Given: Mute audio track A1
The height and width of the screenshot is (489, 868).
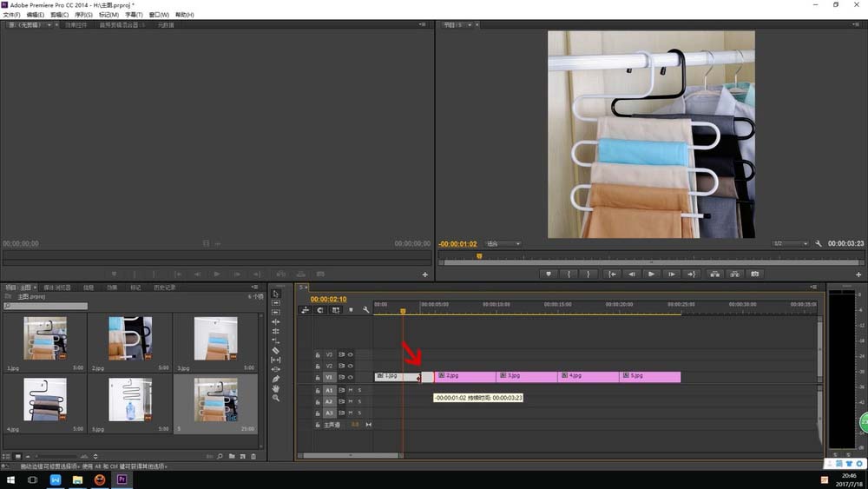Looking at the screenshot, I should [351, 391].
